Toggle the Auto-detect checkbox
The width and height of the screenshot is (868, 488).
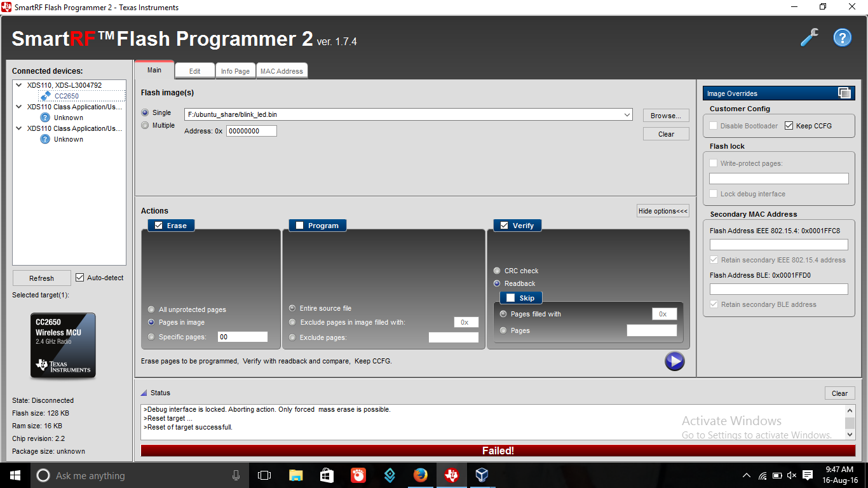(80, 278)
